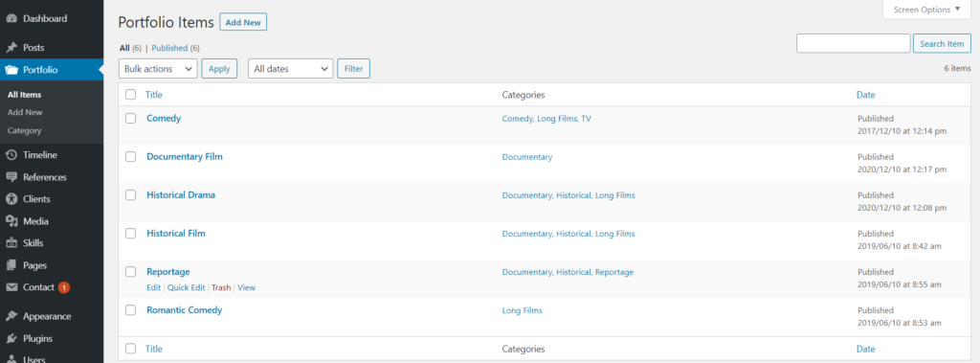This screenshot has width=980, height=363.
Task: Click Historical category in Historical Drama row
Action: pos(573,195)
